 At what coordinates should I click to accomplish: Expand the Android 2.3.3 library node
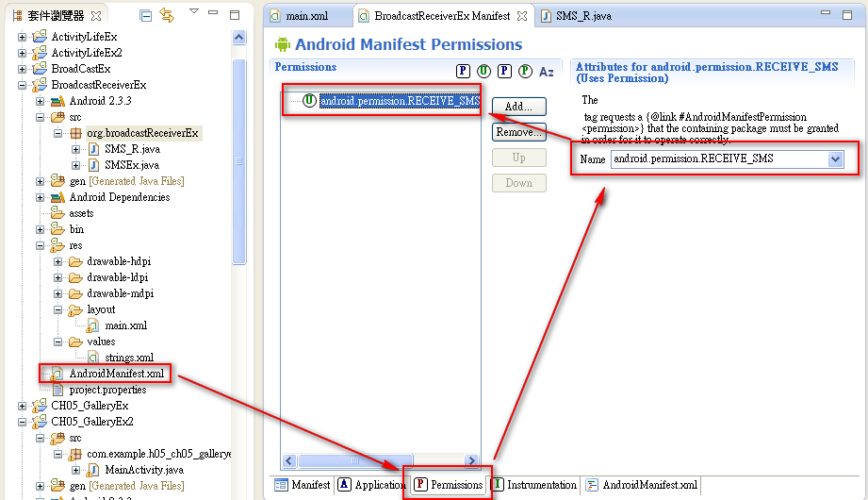(40, 102)
